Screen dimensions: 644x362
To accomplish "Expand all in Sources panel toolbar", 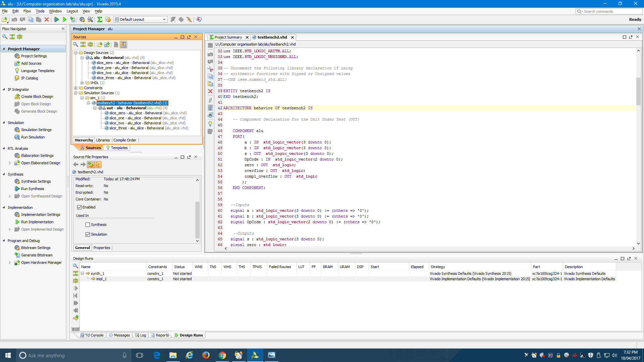I will pyautogui.click(x=90, y=45).
